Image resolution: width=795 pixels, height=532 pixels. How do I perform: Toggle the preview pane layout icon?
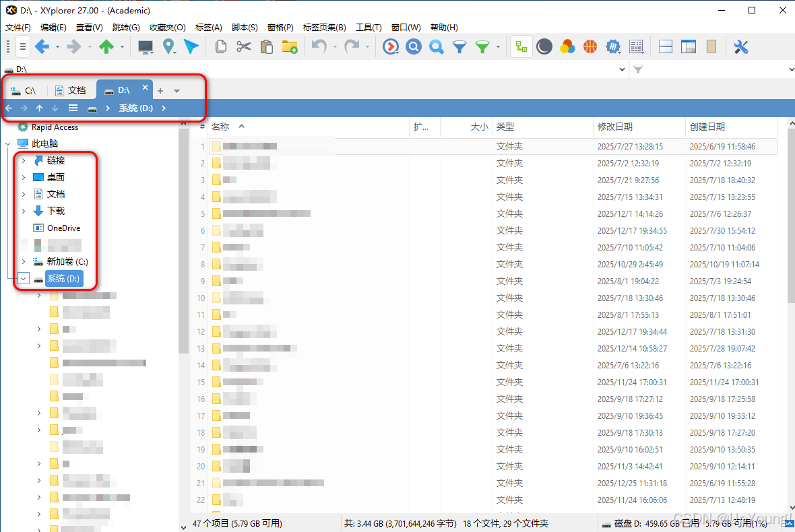[x=689, y=47]
